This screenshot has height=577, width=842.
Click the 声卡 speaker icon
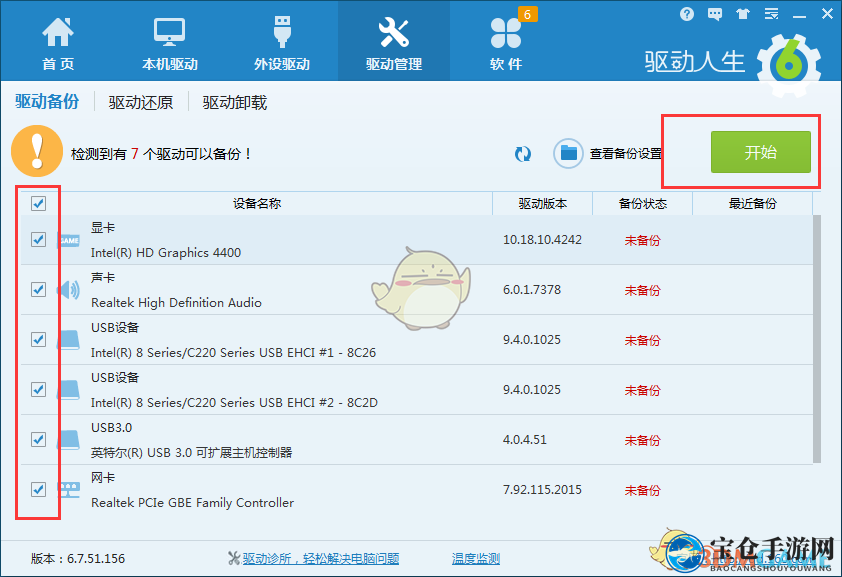click(x=69, y=290)
